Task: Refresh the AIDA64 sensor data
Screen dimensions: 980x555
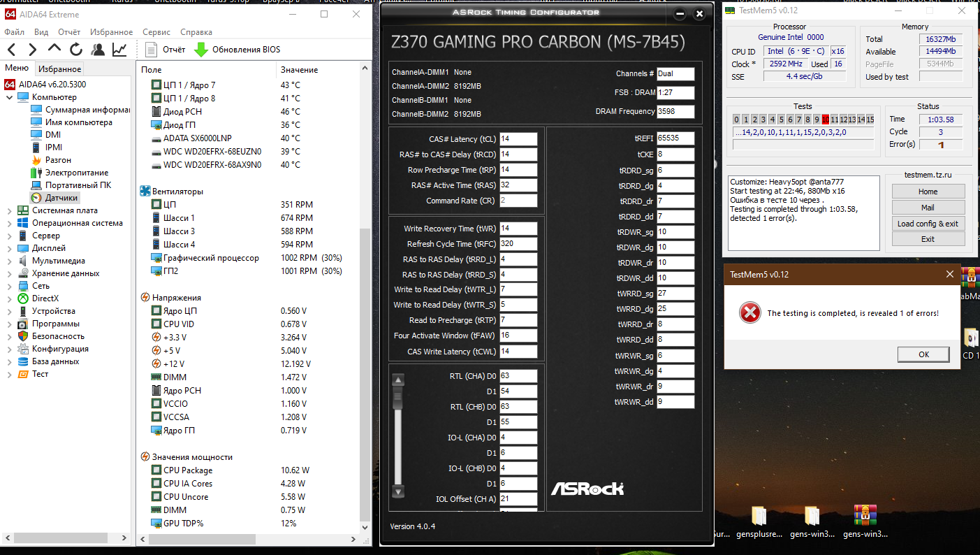Action: (x=76, y=50)
